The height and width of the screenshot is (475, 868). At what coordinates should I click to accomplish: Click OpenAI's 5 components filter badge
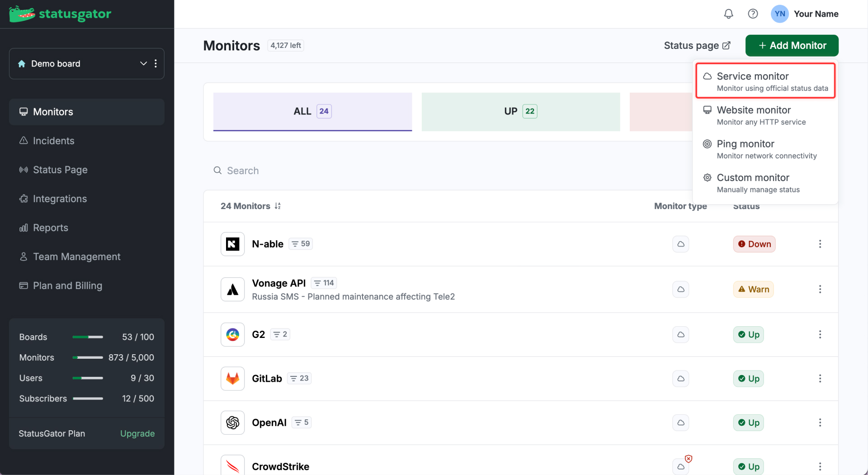[302, 422]
